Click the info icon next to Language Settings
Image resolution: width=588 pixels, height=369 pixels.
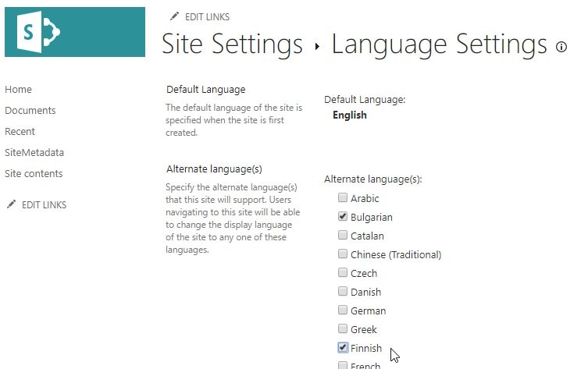click(561, 47)
